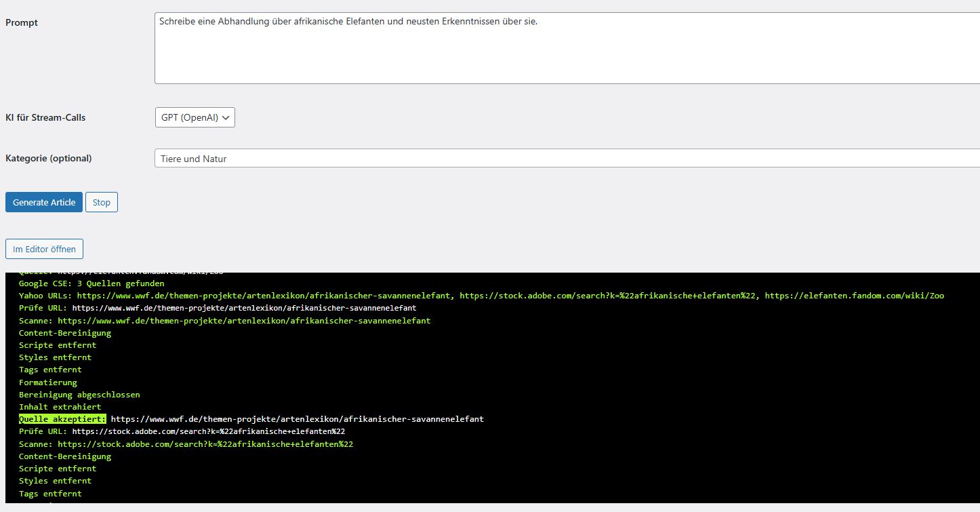Click the Inhalt extrahiert log entry
This screenshot has height=512, width=980.
[x=60, y=407]
